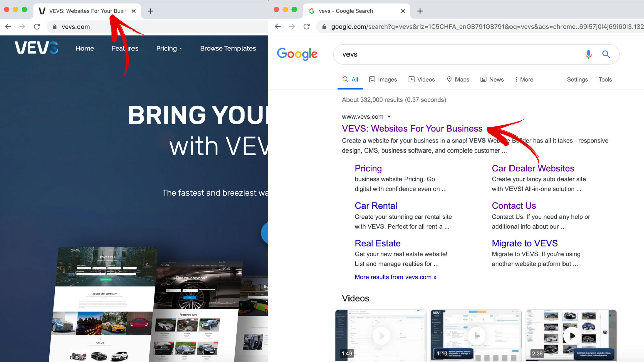
Task: Close the vevs - Google Search tab
Action: (403, 11)
